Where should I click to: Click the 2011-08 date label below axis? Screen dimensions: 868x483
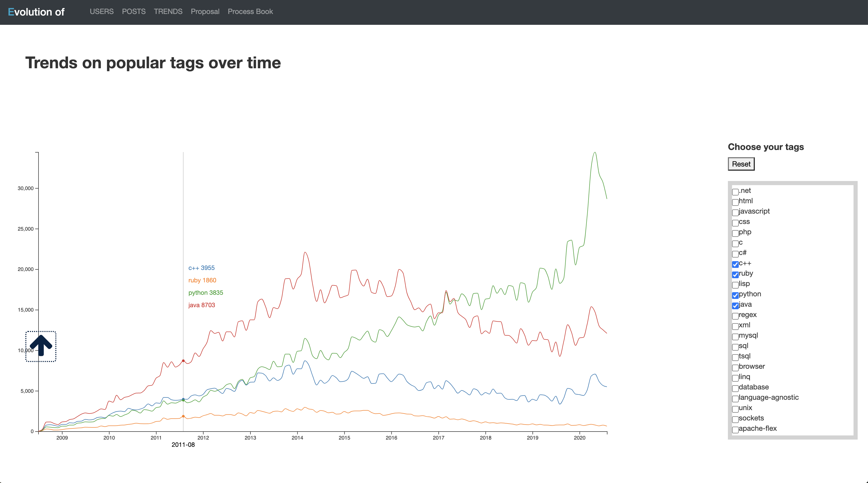coord(183,444)
